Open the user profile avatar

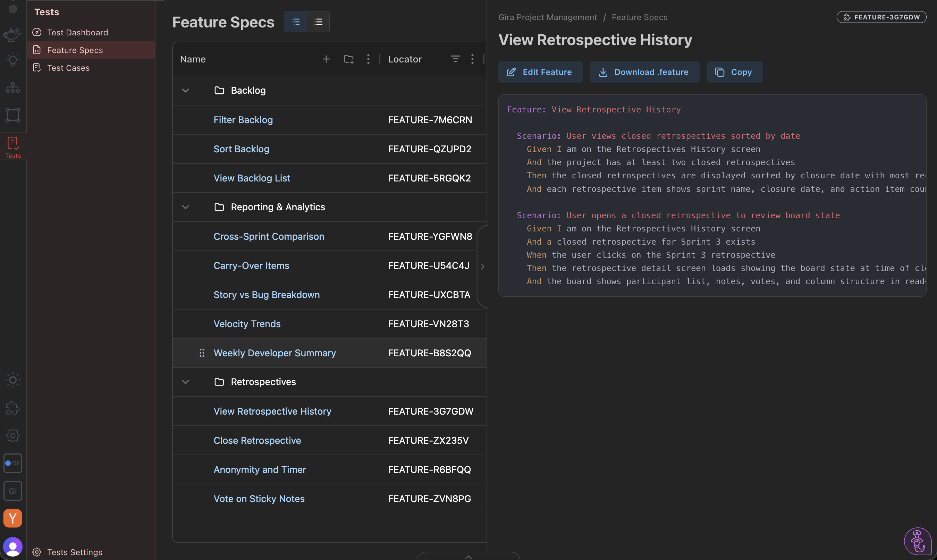[13, 546]
